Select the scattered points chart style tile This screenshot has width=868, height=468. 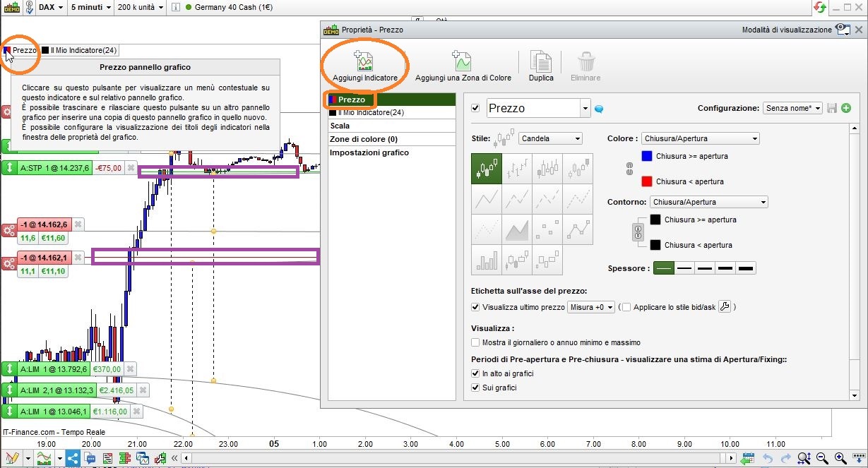[547, 230]
